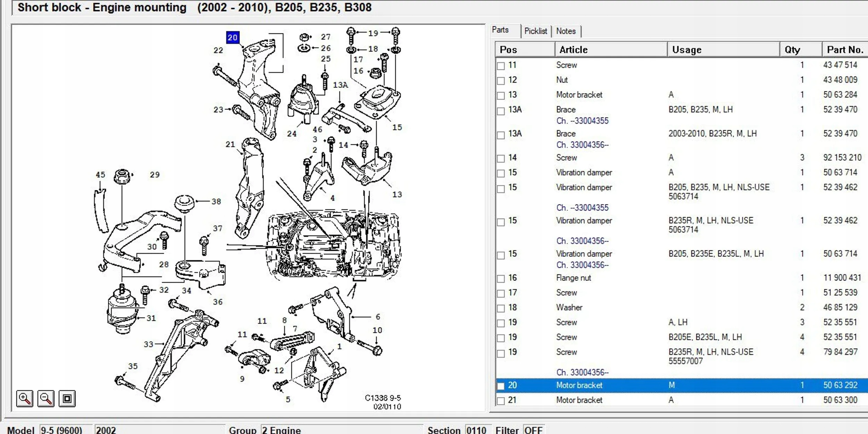Toggle the Filter OFF field

tap(533, 430)
